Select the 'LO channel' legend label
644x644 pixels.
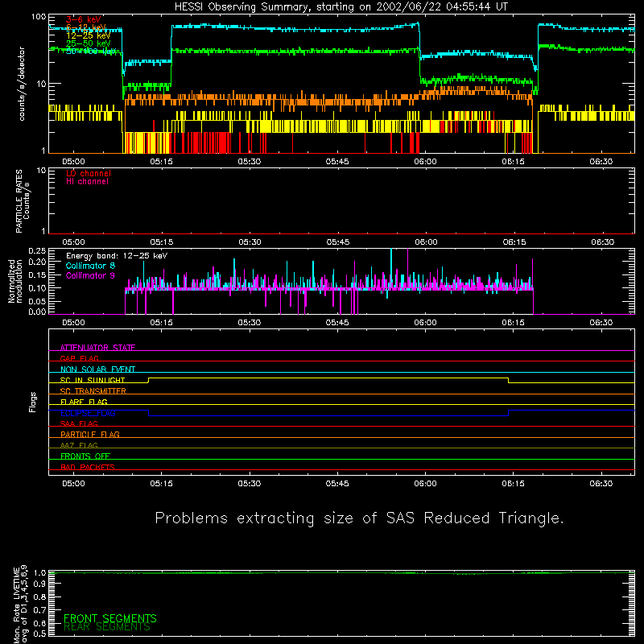pyautogui.click(x=89, y=173)
